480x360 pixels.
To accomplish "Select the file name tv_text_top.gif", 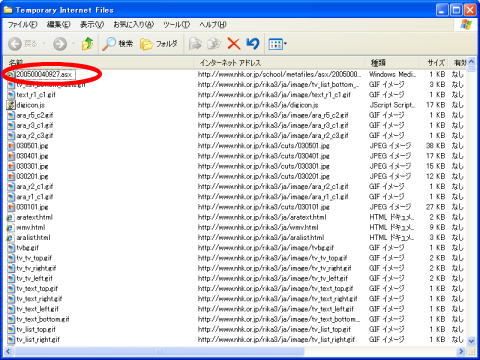I will (37, 289).
